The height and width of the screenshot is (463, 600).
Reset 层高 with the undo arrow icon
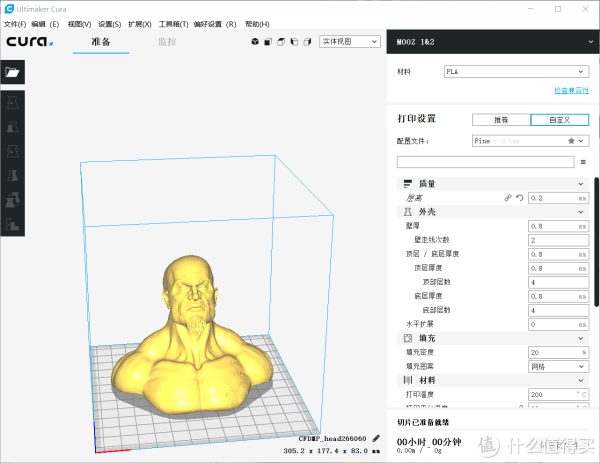[x=519, y=198]
